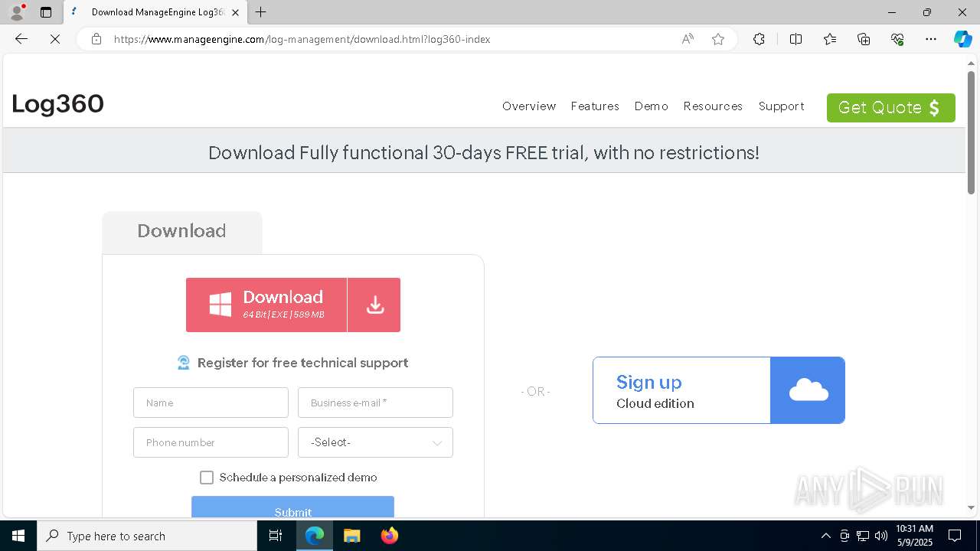
Task: Open the -Select- country dropdown
Action: click(375, 442)
